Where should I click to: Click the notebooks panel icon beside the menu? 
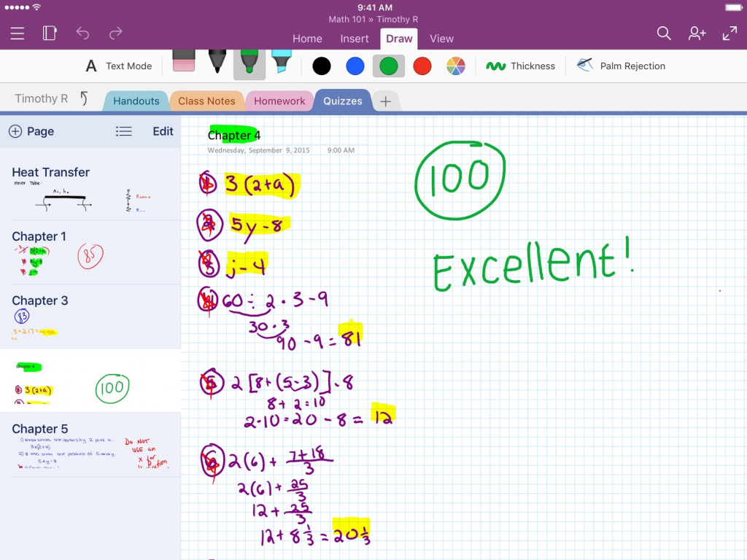pyautogui.click(x=49, y=33)
